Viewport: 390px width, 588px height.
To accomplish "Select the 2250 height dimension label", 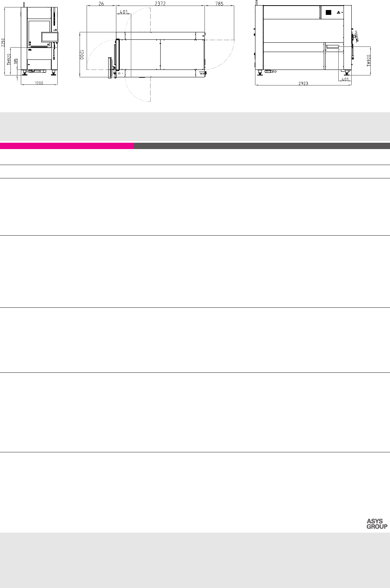I will tap(3, 42).
